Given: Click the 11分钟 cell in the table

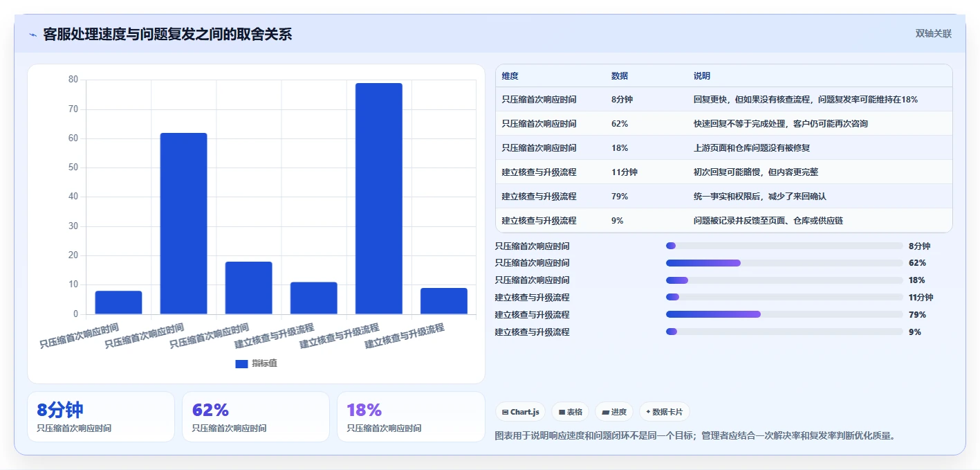Looking at the screenshot, I should click(x=625, y=172).
